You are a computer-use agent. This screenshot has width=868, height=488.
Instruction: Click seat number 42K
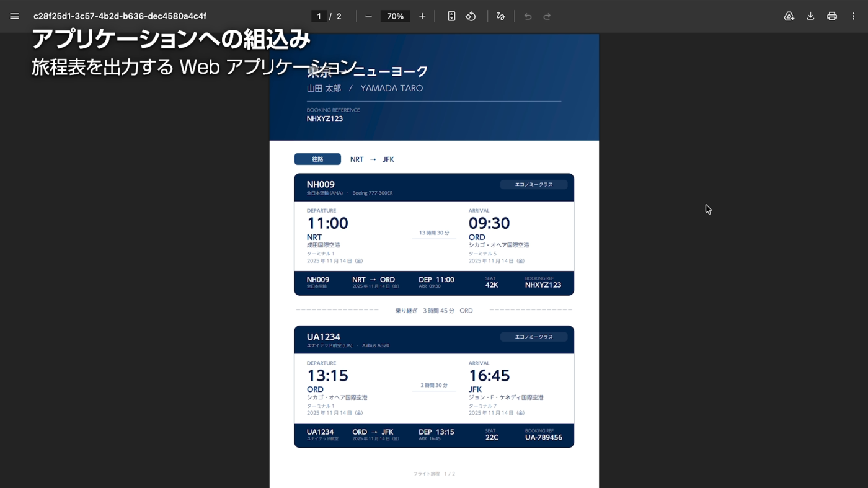[x=492, y=285]
